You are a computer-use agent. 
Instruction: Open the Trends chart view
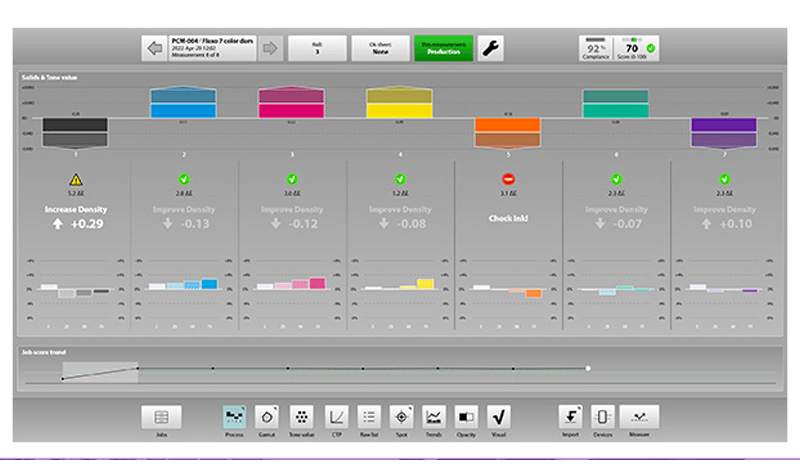pos(434,417)
